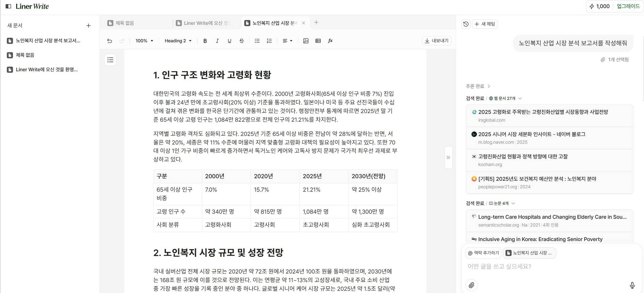Click the 사회 분류 row label
The image size is (644, 293).
tap(177, 225)
